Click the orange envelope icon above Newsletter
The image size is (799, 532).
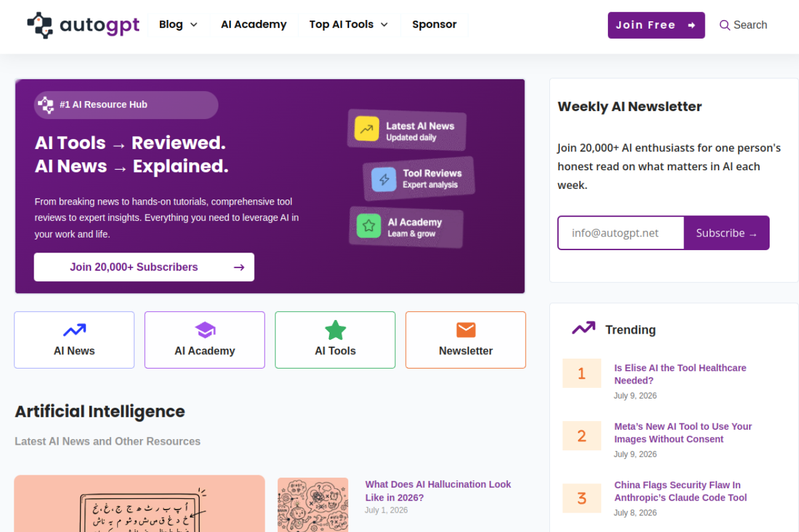[x=466, y=330]
